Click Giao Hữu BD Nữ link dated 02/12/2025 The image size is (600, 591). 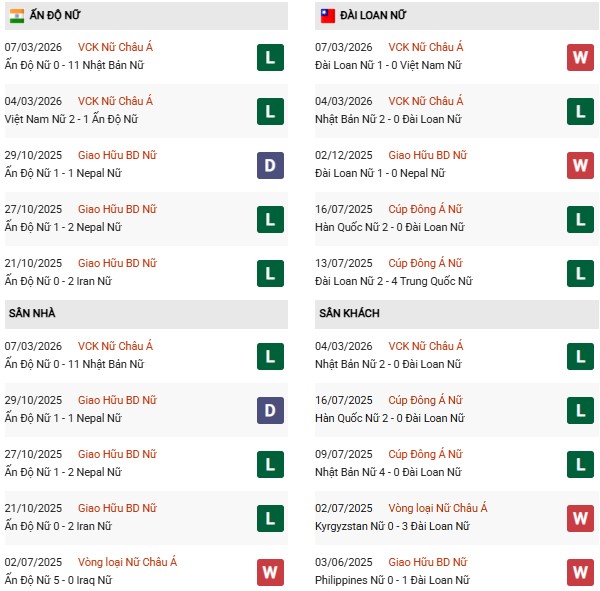tap(427, 155)
